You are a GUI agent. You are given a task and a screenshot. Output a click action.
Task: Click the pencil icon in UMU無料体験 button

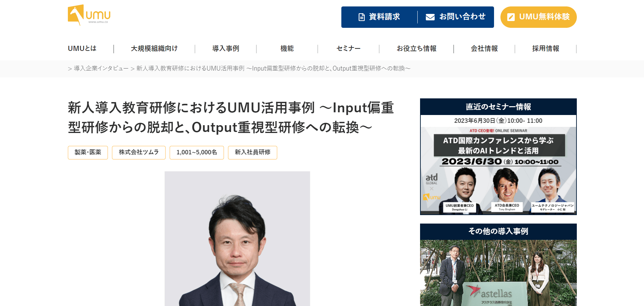pos(511,17)
